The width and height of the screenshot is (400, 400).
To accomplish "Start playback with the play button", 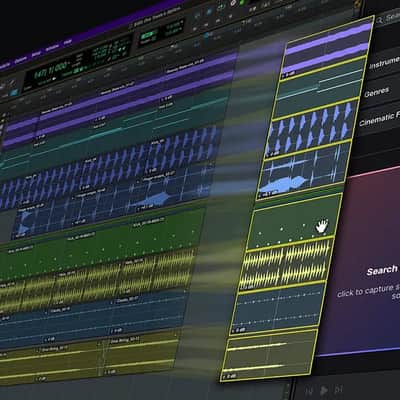I will coord(323,390).
